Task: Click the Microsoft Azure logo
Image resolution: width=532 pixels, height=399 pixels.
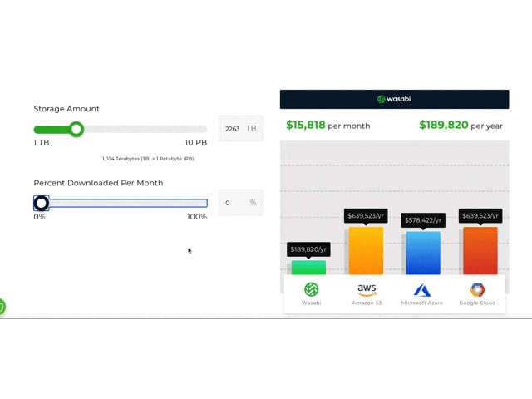Action: tap(422, 290)
